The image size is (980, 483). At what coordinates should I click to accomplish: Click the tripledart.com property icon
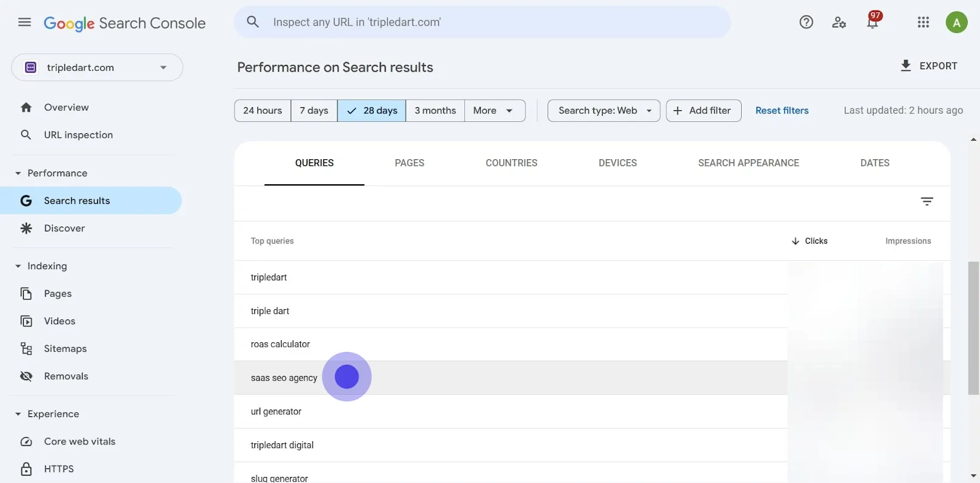[31, 67]
